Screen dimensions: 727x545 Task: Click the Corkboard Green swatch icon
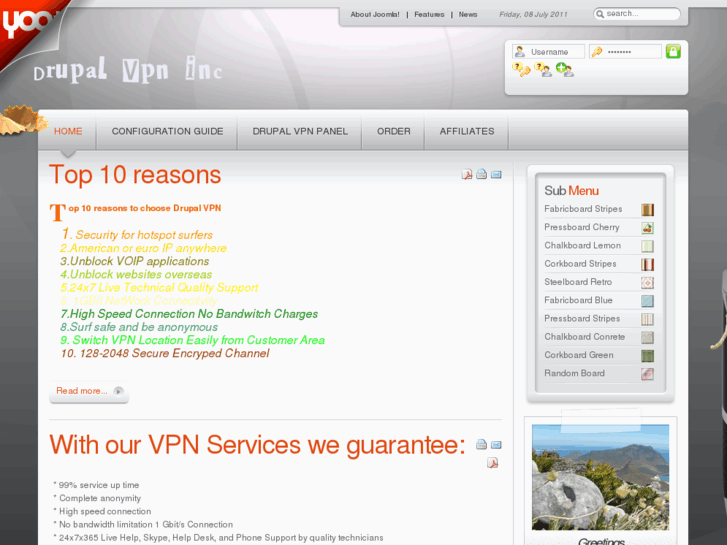(647, 356)
